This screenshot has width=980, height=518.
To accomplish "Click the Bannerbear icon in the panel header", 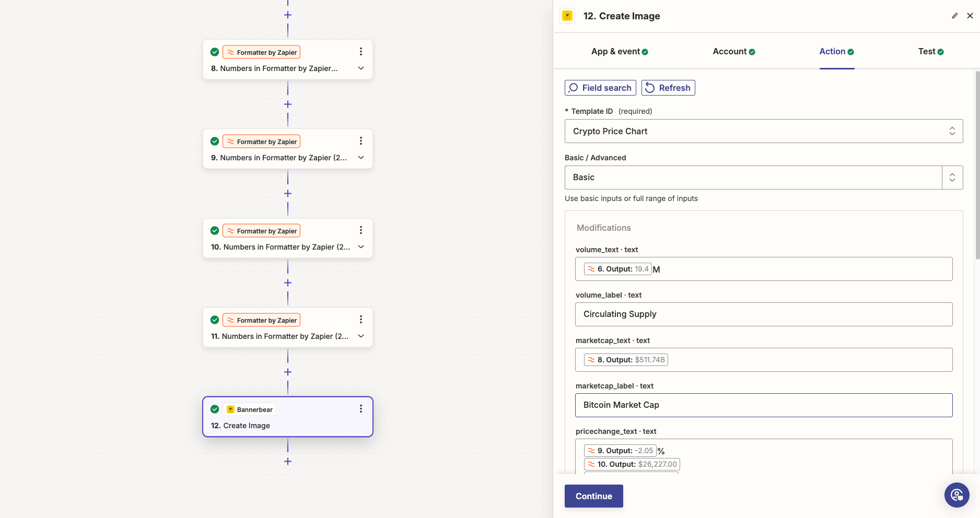I will (x=567, y=16).
